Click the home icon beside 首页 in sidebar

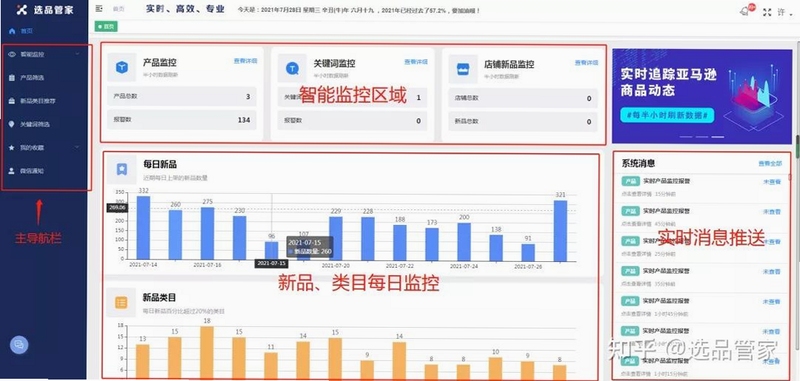tap(12, 31)
